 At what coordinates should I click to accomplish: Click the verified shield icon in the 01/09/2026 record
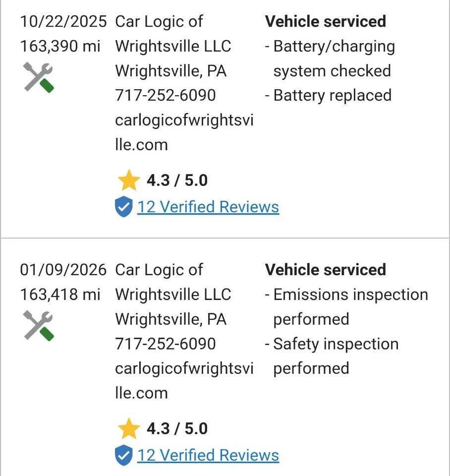click(x=124, y=455)
